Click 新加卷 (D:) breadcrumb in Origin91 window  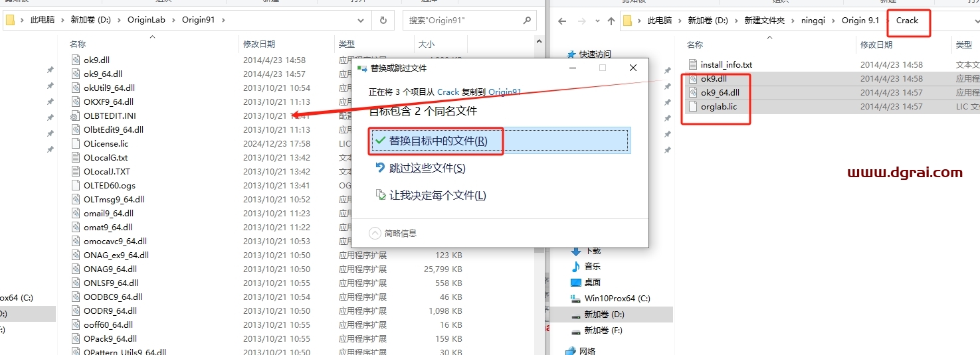pos(91,20)
